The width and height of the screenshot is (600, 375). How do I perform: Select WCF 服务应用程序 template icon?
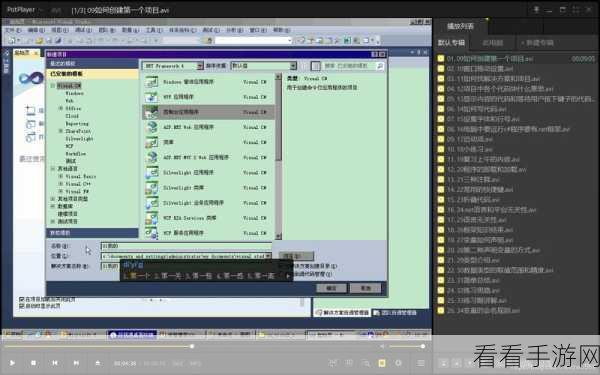coord(152,232)
